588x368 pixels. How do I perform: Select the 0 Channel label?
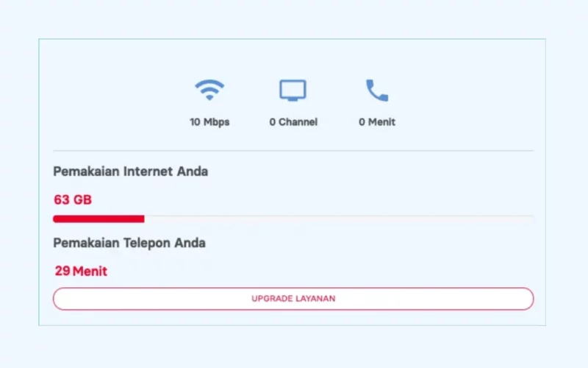(x=293, y=122)
